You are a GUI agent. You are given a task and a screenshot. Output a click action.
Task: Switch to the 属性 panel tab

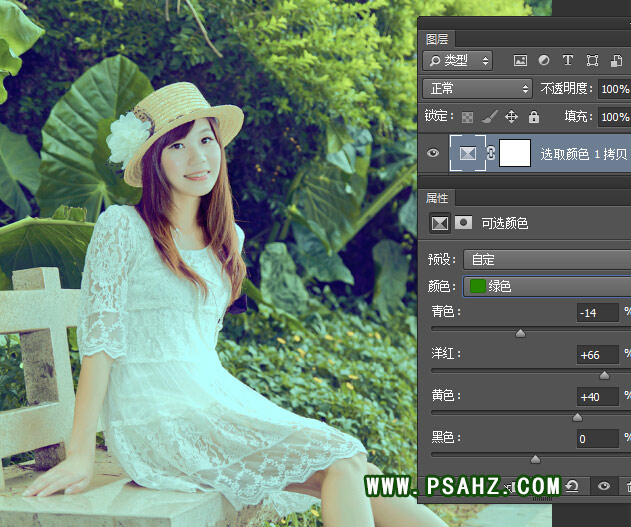tap(437, 198)
